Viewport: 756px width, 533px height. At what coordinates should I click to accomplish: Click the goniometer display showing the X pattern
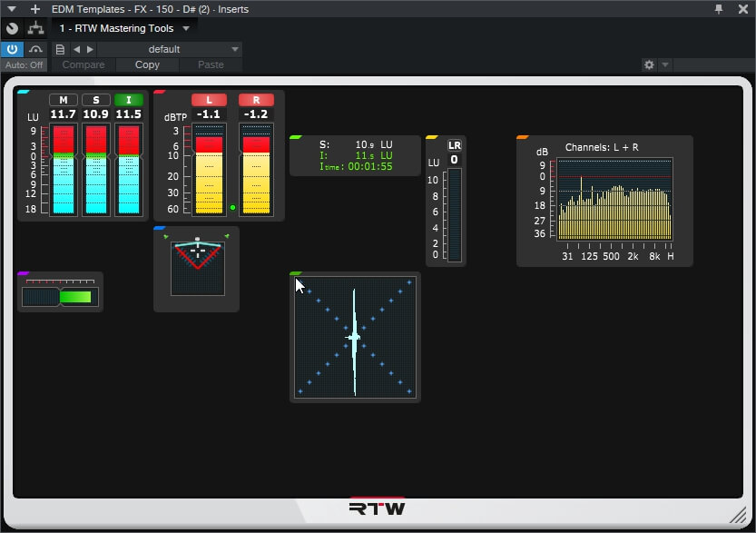coord(354,338)
